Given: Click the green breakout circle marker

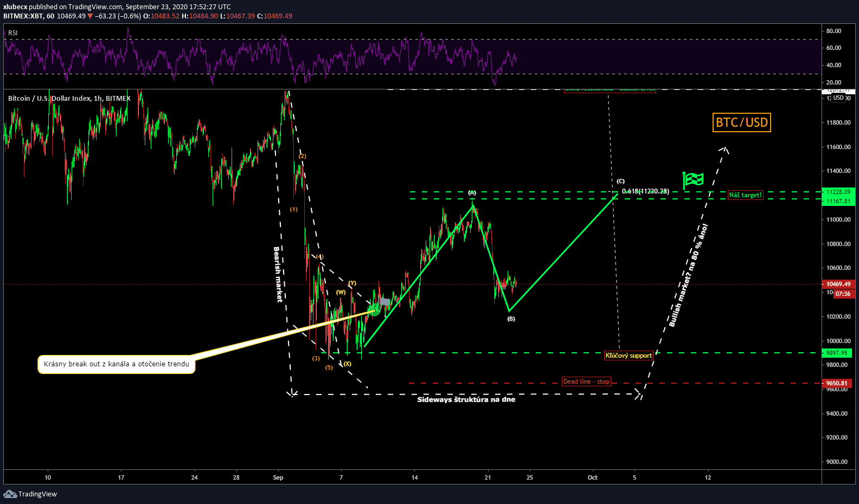Looking at the screenshot, I should [x=374, y=309].
